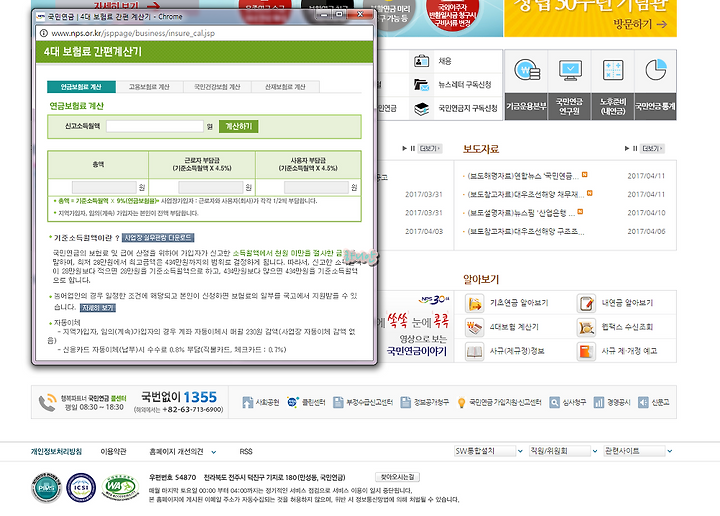Image resolution: width=720 pixels, height=516 pixels.
Task: Play the 보도자료 news rotation
Action: 626,148
